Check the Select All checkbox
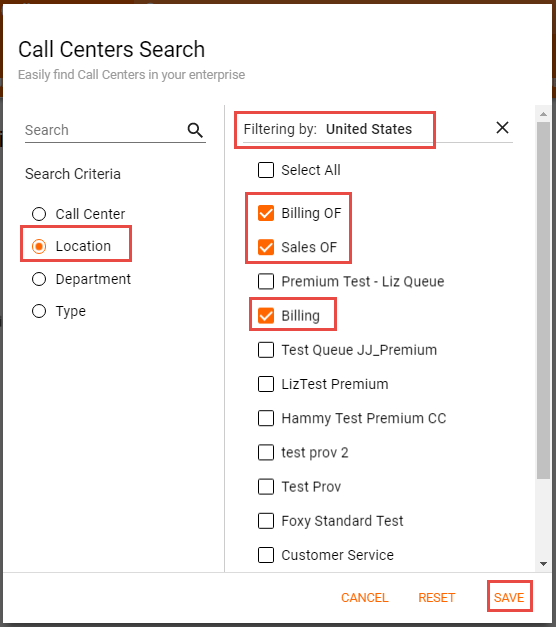 click(266, 170)
